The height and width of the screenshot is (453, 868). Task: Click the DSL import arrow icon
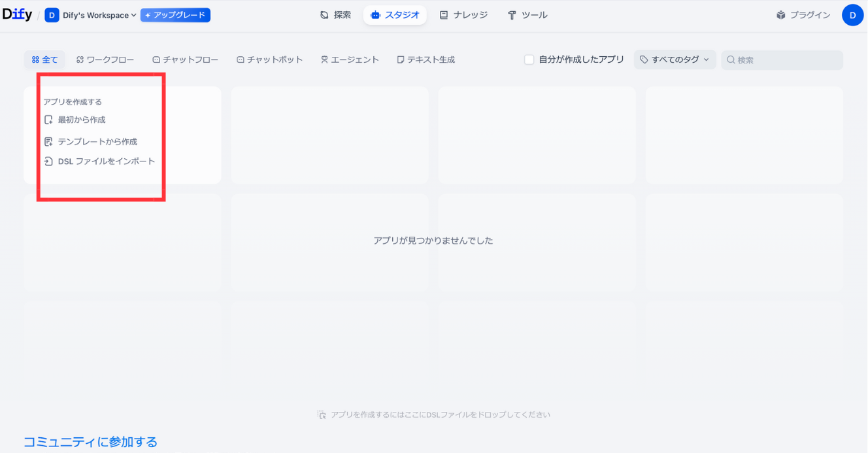(x=48, y=161)
